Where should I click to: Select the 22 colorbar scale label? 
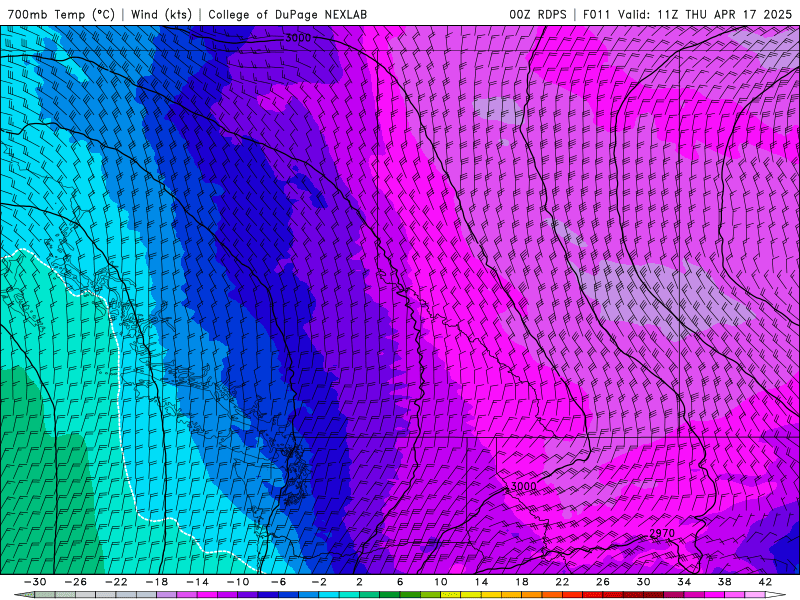click(x=562, y=582)
